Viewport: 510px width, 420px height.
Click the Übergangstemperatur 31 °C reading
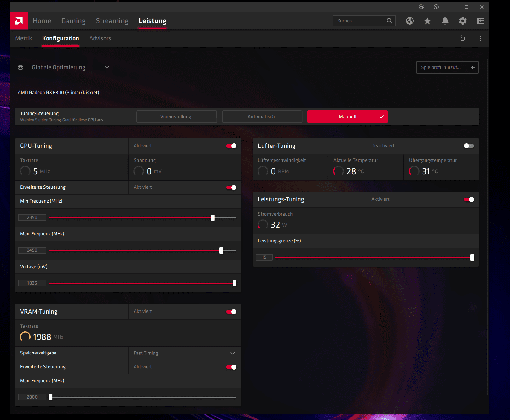point(424,171)
